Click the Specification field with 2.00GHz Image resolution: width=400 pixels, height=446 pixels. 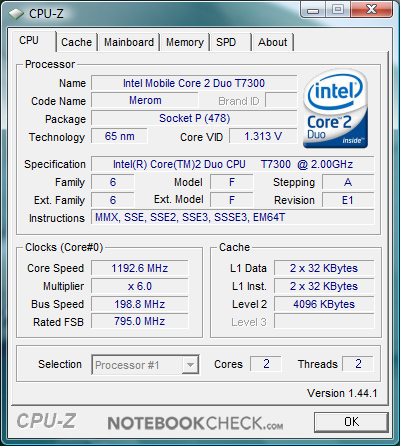click(233, 164)
